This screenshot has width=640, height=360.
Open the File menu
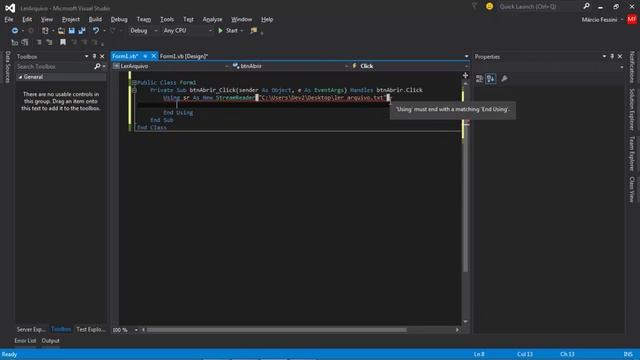9,19
